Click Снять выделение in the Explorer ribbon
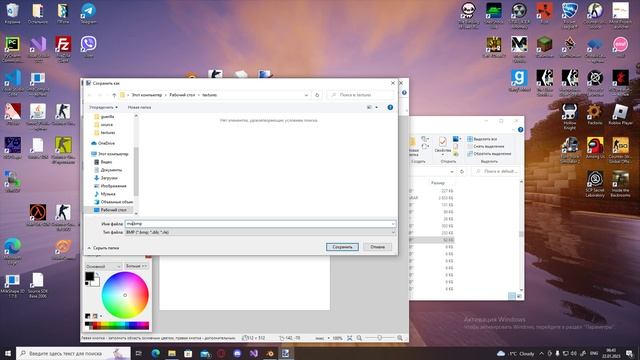 point(486,146)
